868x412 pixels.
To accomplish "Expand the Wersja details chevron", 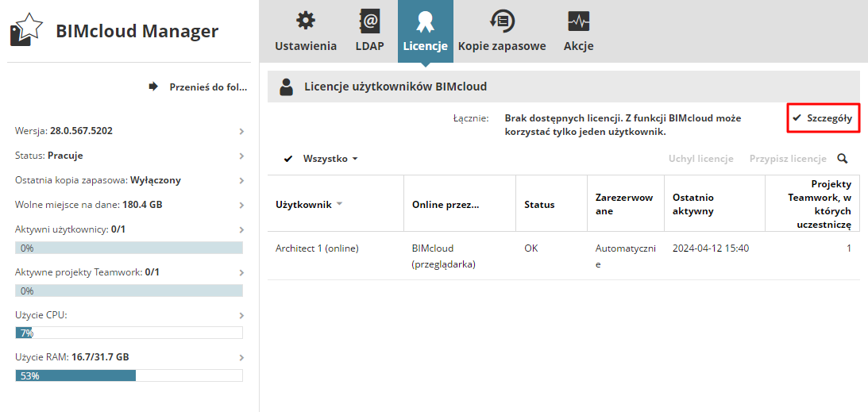I will click(241, 131).
